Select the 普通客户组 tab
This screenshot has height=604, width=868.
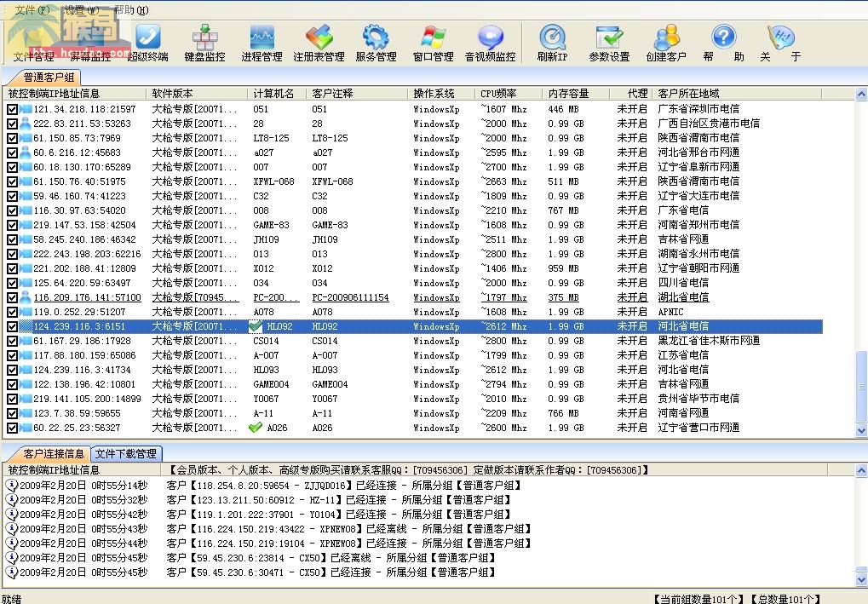coord(49,77)
